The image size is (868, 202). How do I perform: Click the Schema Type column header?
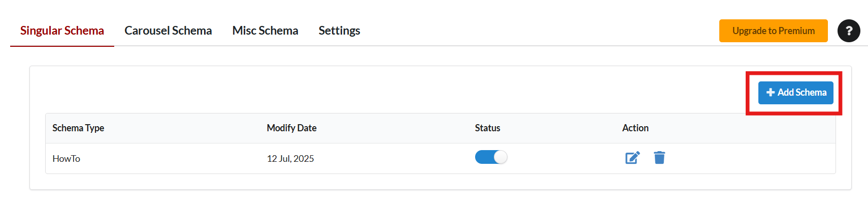coord(78,128)
